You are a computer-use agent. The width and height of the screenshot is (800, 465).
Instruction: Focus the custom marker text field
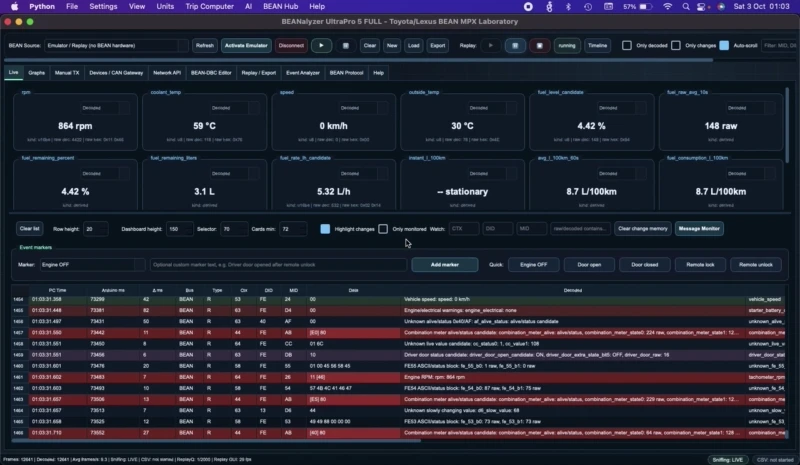(279, 264)
